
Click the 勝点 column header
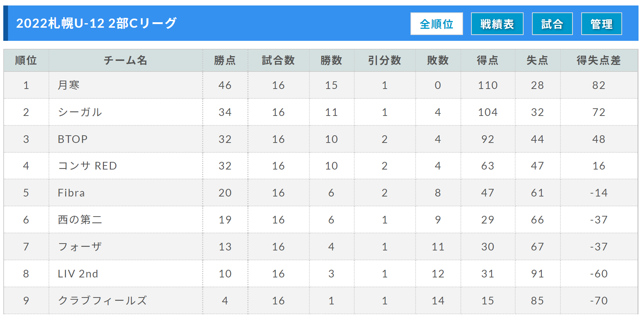225,61
